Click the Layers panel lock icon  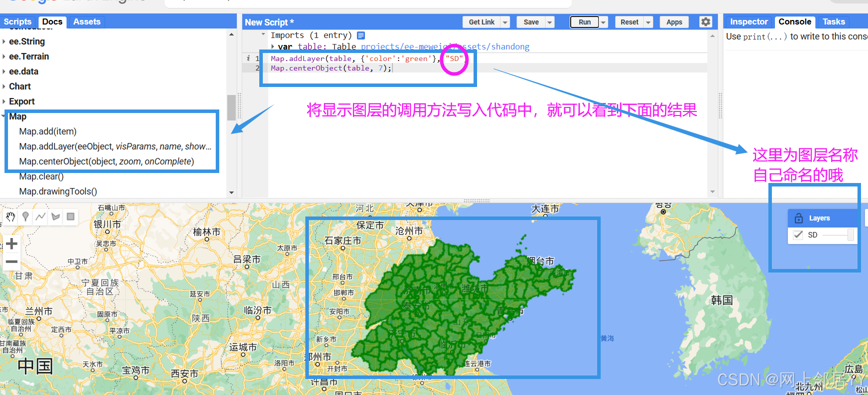coord(799,218)
